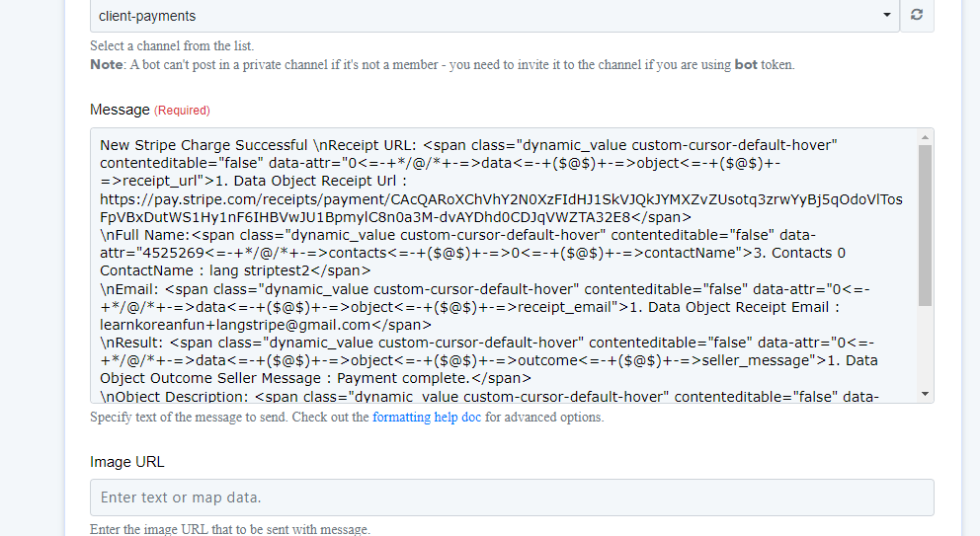Click the '(Required)' marker beside Message
Image resolution: width=980 pixels, height=536 pixels.
pos(182,111)
